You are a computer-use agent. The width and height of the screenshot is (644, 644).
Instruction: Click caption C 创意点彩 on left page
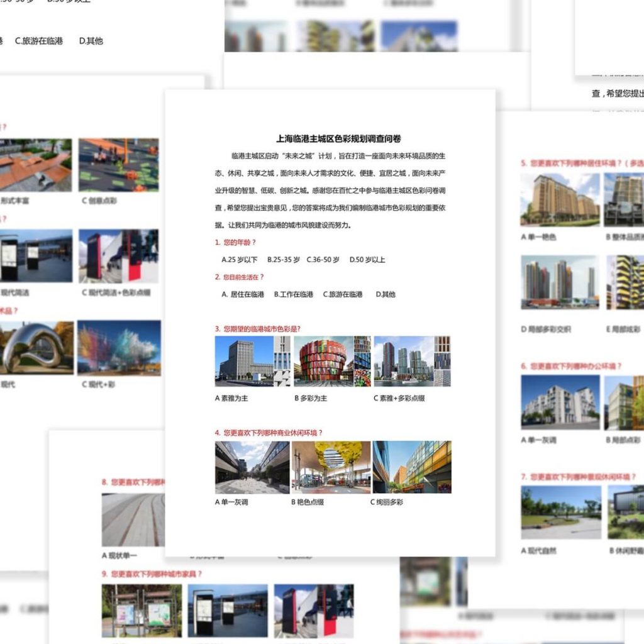click(x=99, y=201)
